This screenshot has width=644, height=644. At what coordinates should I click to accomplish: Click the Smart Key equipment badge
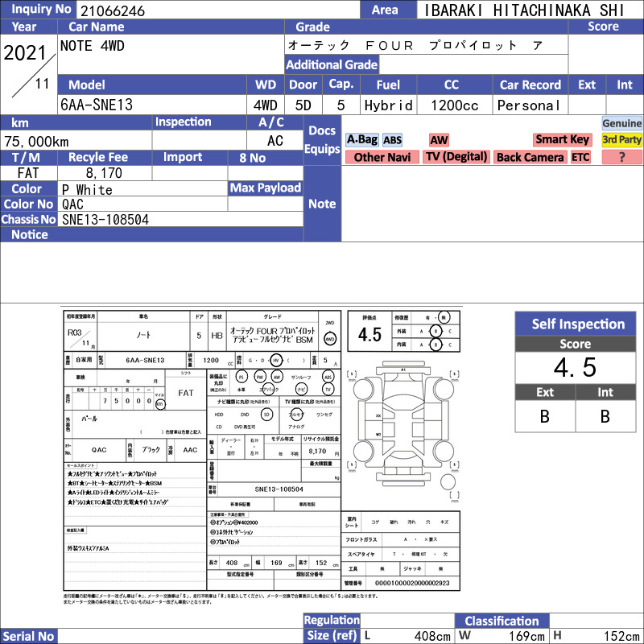click(x=562, y=139)
